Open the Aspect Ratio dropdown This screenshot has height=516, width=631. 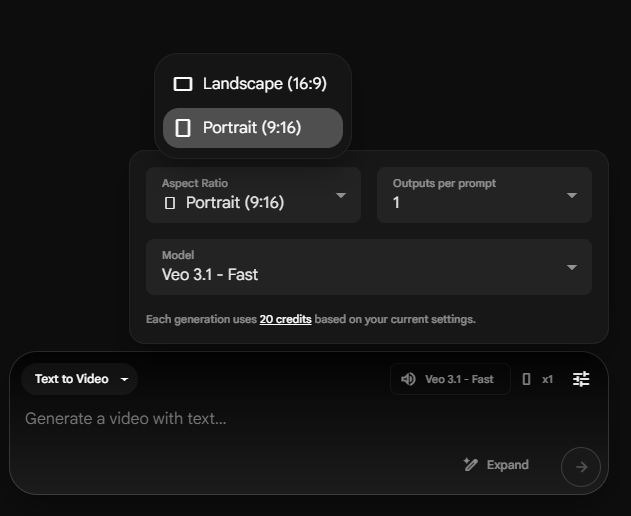click(253, 195)
